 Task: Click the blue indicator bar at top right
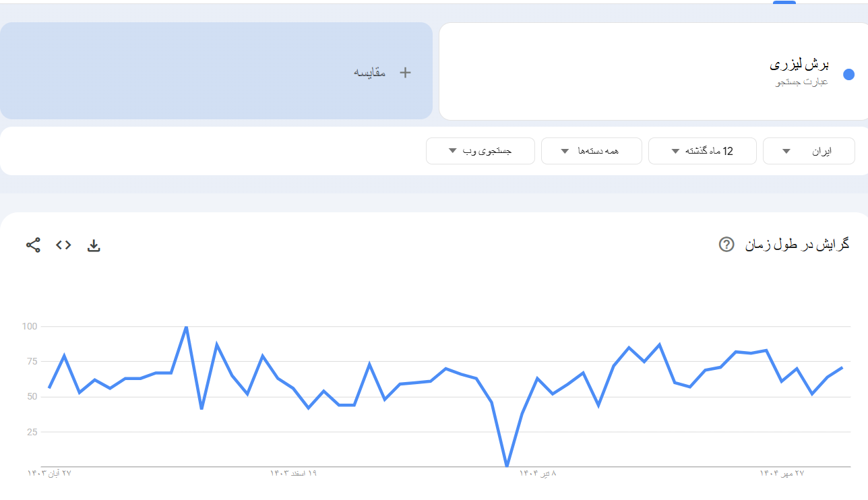click(784, 3)
